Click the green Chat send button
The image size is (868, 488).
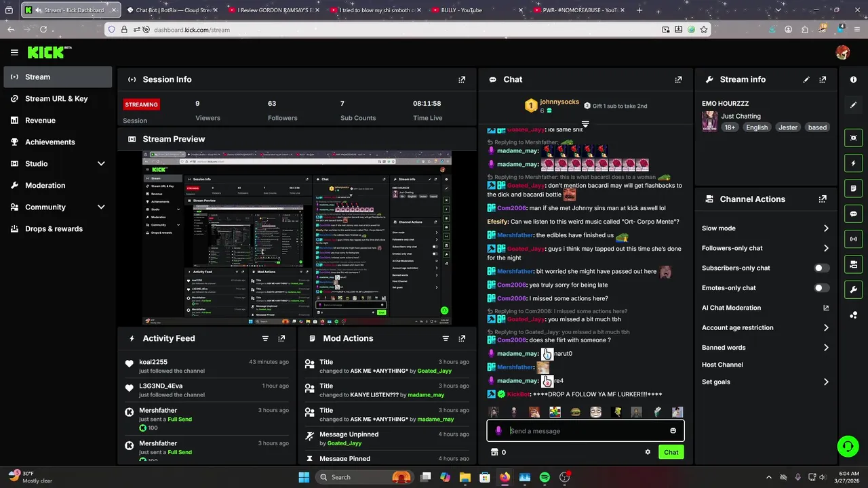pyautogui.click(x=671, y=452)
